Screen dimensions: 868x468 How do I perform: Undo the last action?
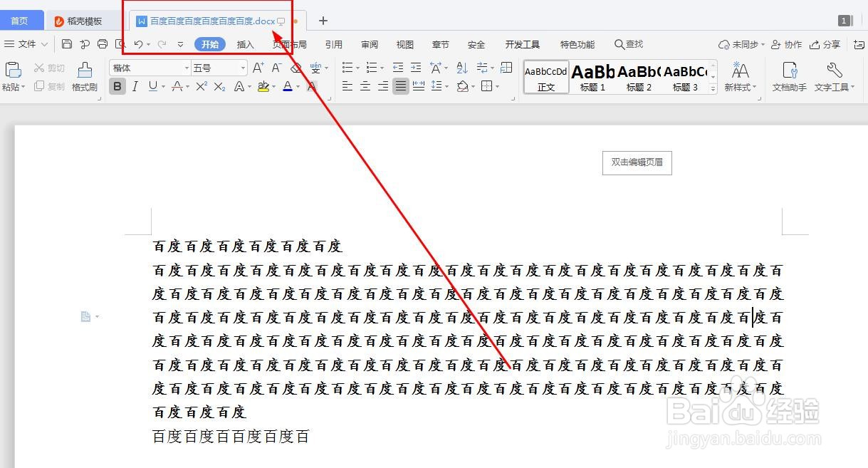click(x=139, y=44)
